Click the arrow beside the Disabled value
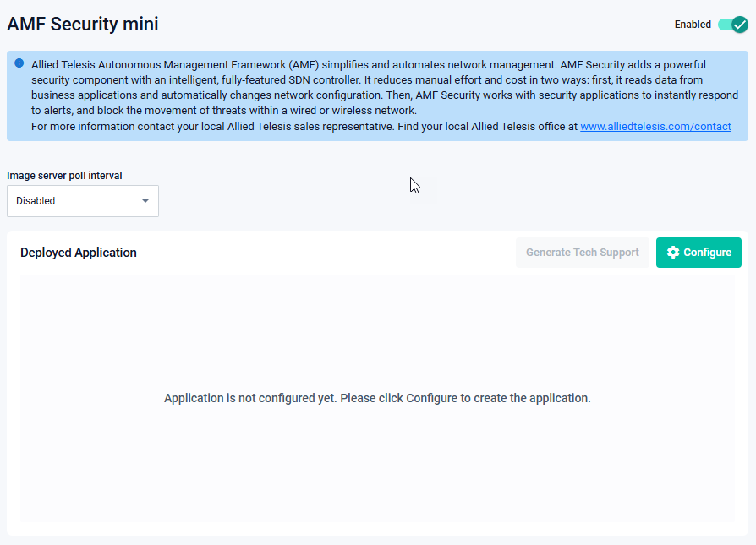 click(145, 201)
